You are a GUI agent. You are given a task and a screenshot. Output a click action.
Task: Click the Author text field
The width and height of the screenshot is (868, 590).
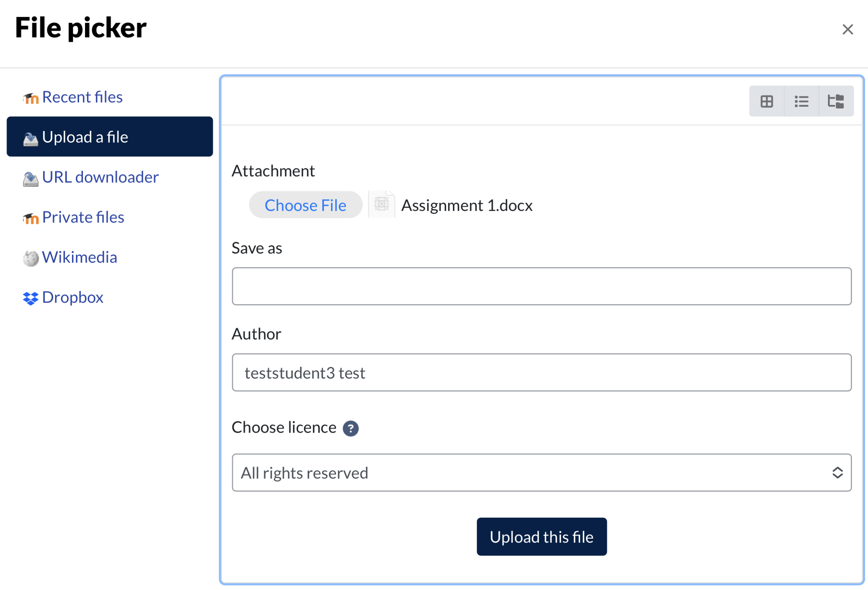541,373
